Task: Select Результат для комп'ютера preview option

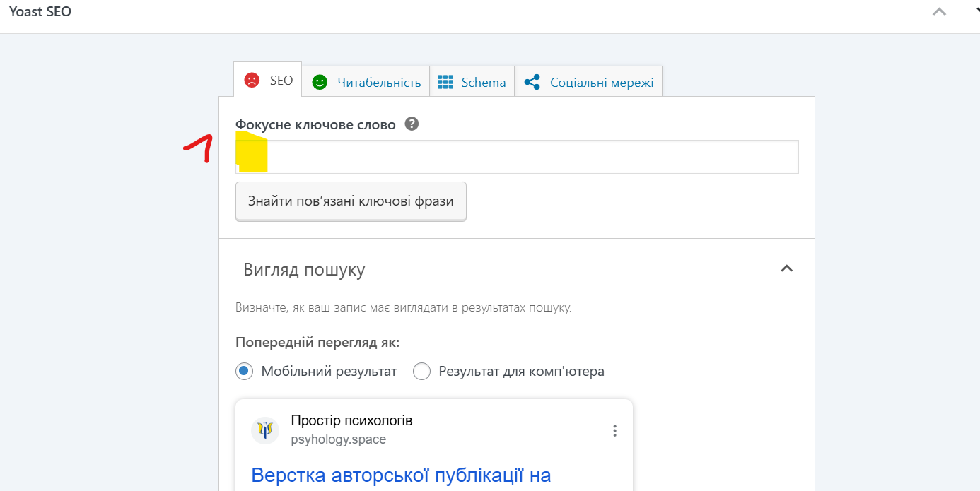Action: [421, 371]
